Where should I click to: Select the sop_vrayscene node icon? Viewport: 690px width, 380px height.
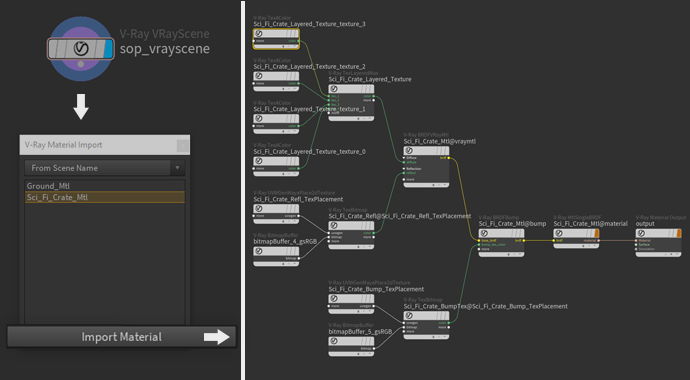pyautogui.click(x=81, y=48)
